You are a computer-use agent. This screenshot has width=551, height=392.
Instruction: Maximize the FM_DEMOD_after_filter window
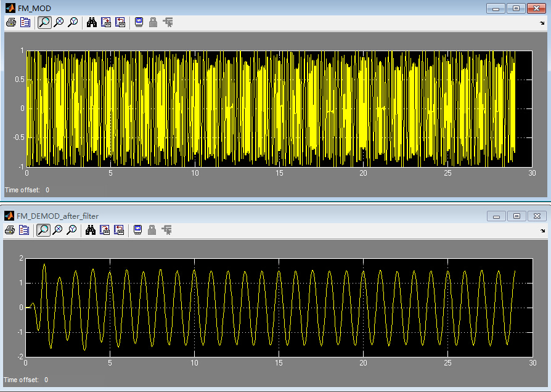click(x=516, y=216)
